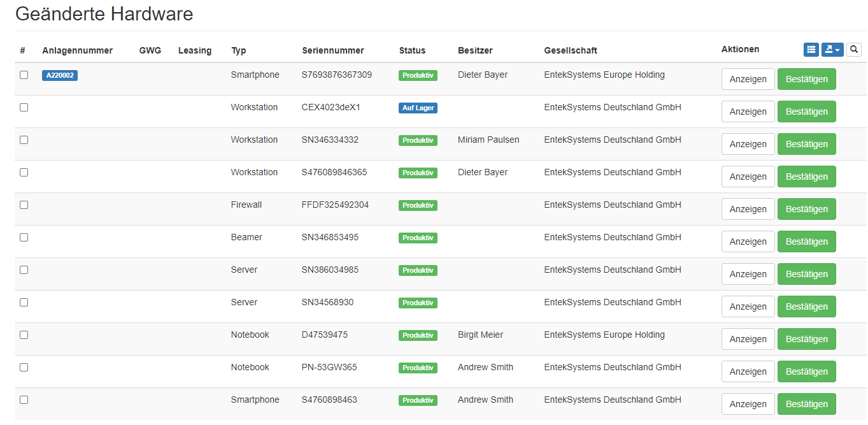Click Anzeigen for smartphone S7693876367309

(748, 79)
